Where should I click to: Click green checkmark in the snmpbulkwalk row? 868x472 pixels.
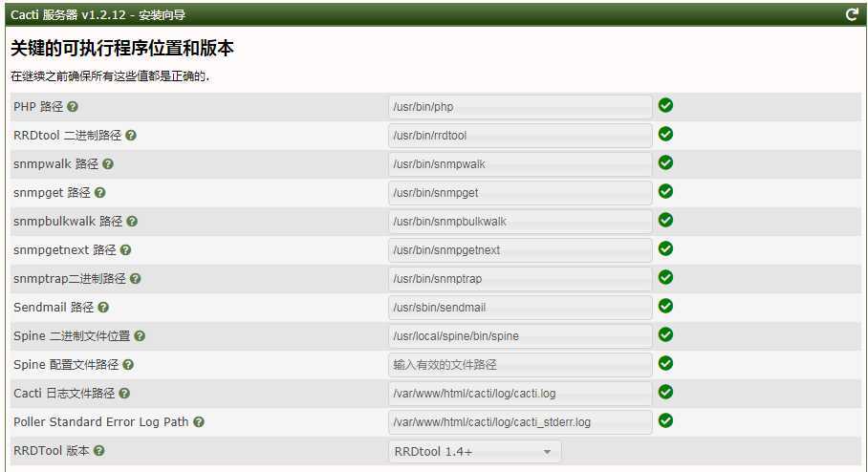pyautogui.click(x=665, y=220)
